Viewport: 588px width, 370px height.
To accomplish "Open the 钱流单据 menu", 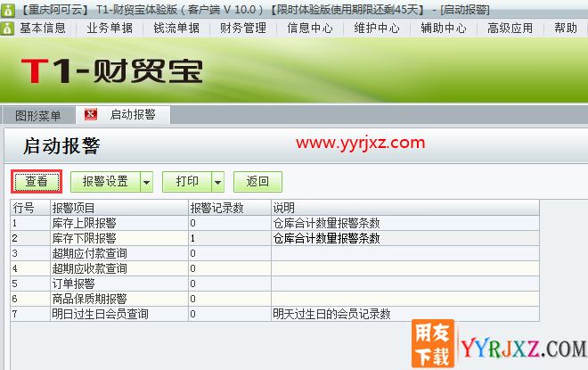I will 176,29.
